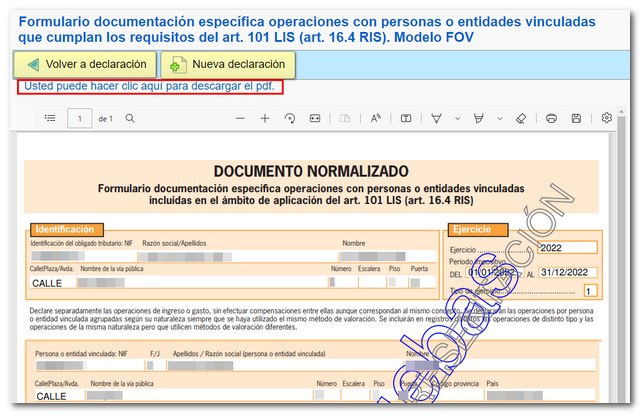This screenshot has width=641, height=414.
Task: Click the Volver a declaración button
Action: click(x=85, y=64)
